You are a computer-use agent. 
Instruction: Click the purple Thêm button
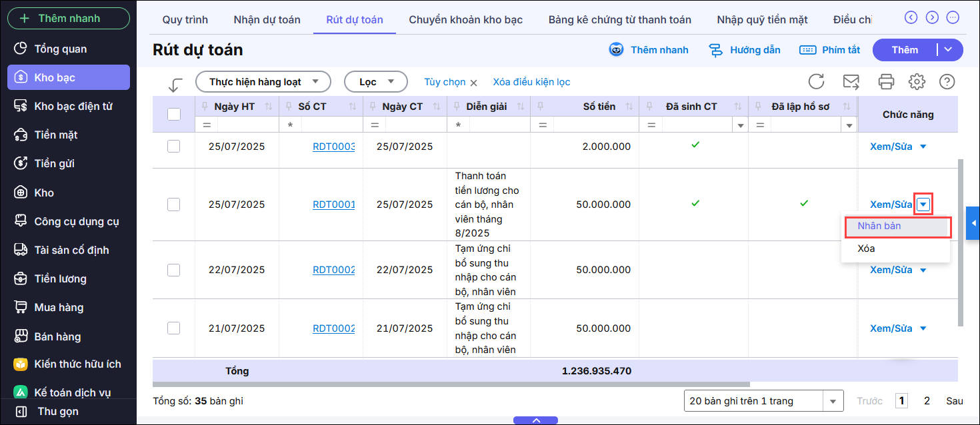[905, 50]
